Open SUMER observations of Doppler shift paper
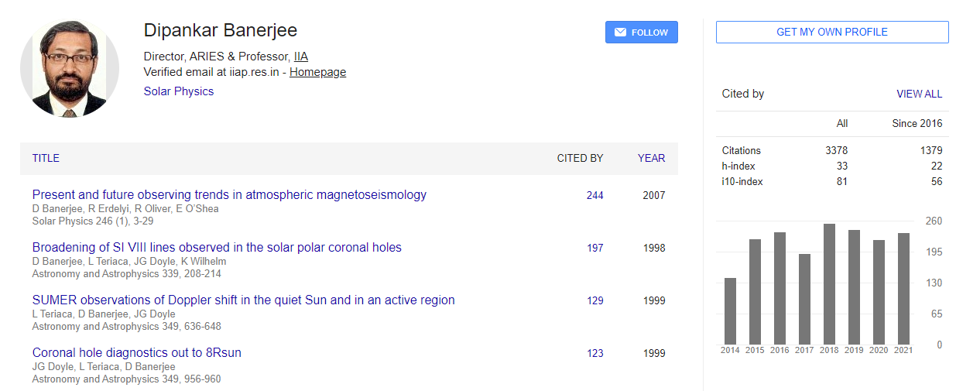The width and height of the screenshot is (980, 391). pos(243,300)
